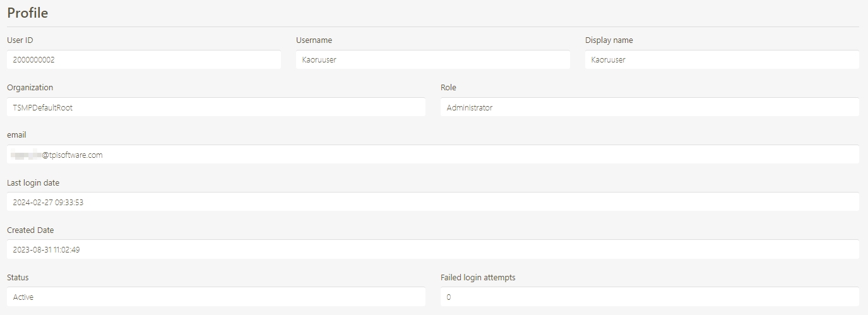
Task: Click the "Failed login attempts" label
Action: click(478, 278)
